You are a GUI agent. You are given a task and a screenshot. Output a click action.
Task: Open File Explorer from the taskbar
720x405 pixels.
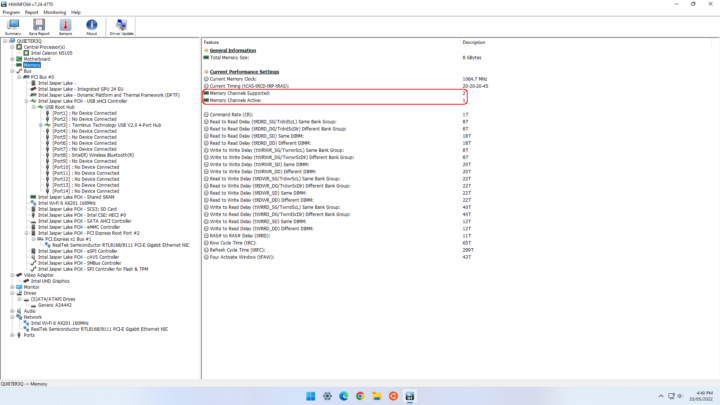377,396
